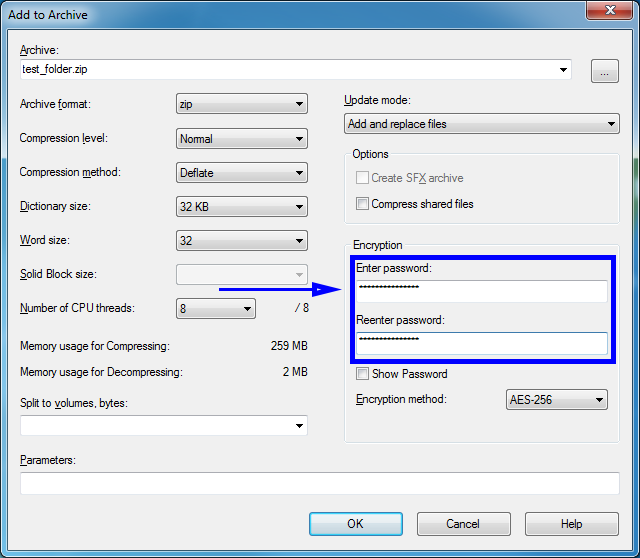Close the Add to Archive dialog

(607, 12)
